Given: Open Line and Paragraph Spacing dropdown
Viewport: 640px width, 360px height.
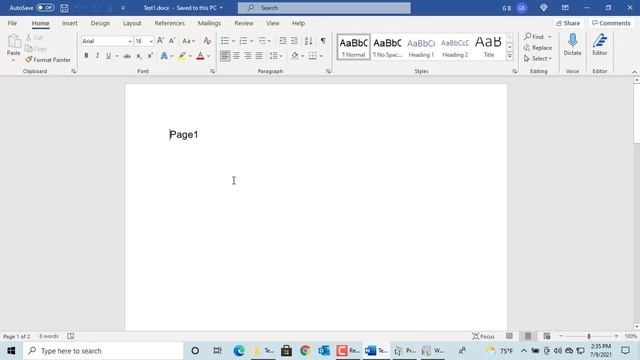Looking at the screenshot, I should [x=276, y=56].
